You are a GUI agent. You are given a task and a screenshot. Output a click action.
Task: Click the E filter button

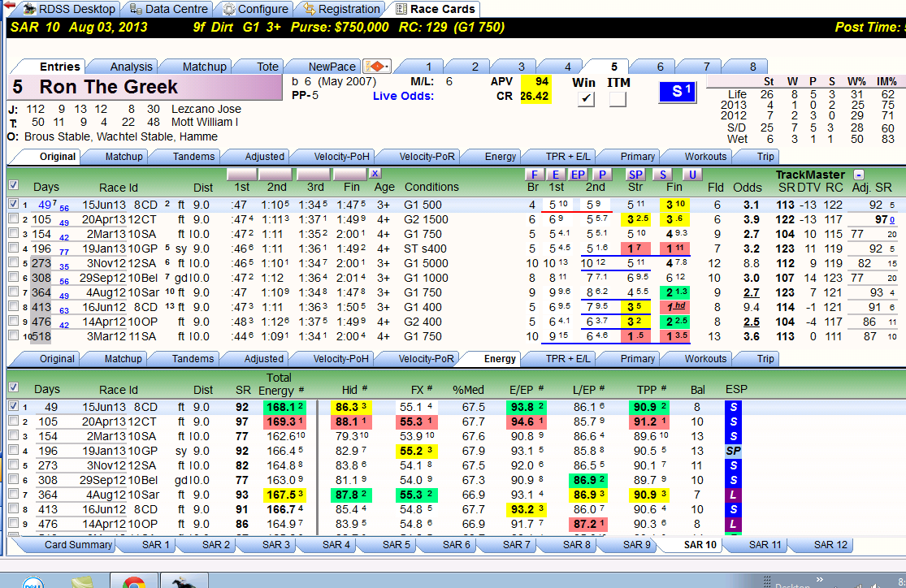pyautogui.click(x=555, y=175)
